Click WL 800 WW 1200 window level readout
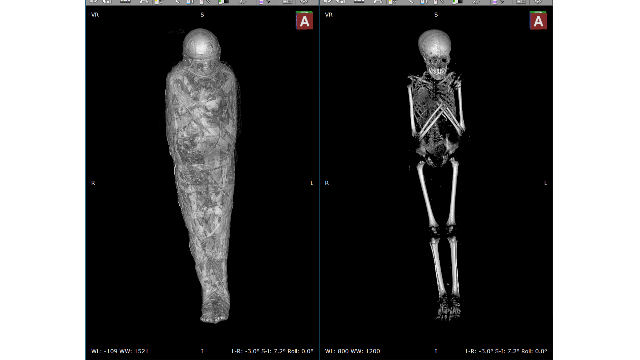This screenshot has width=640, height=360. [x=352, y=351]
